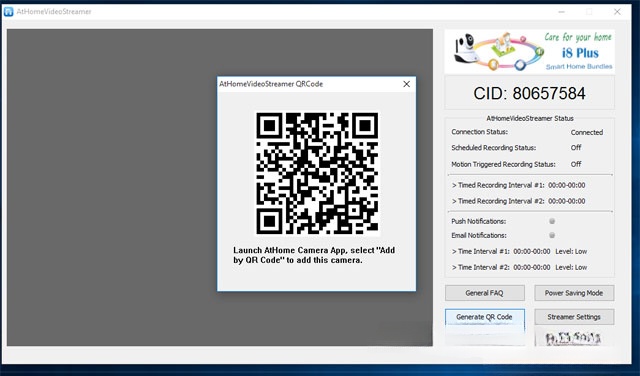Image resolution: width=640 pixels, height=376 pixels.
Task: Toggle the Email Notifications indicator
Action: [552, 235]
